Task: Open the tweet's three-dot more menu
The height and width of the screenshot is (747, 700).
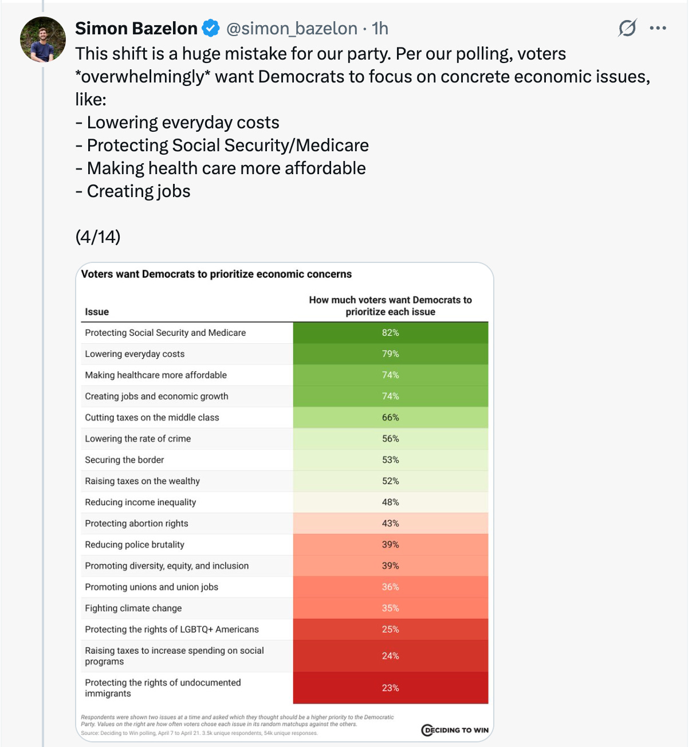Action: click(x=658, y=28)
